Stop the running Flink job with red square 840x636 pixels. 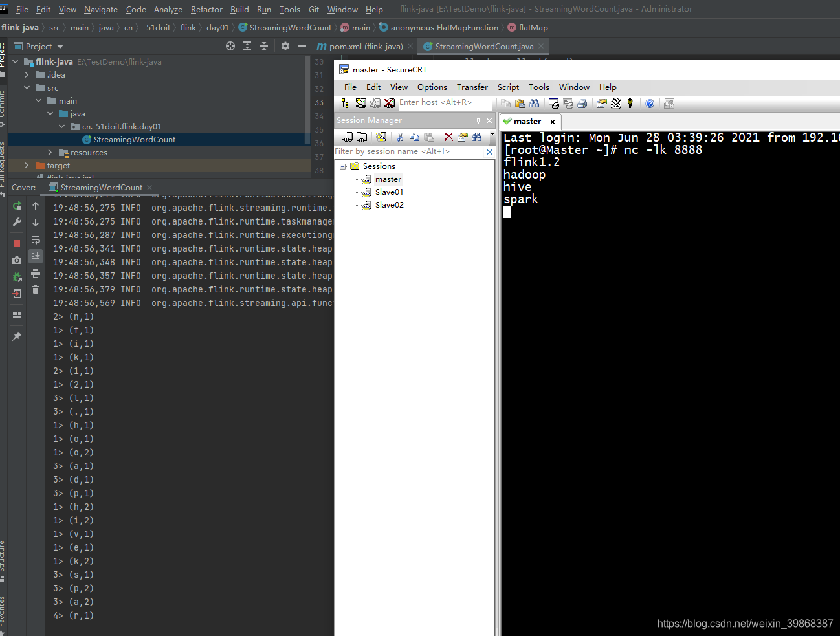point(17,242)
